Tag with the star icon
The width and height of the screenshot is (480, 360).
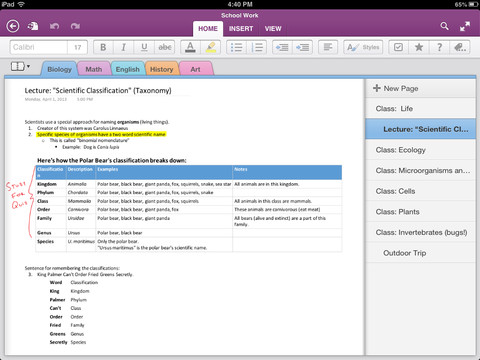(x=419, y=47)
